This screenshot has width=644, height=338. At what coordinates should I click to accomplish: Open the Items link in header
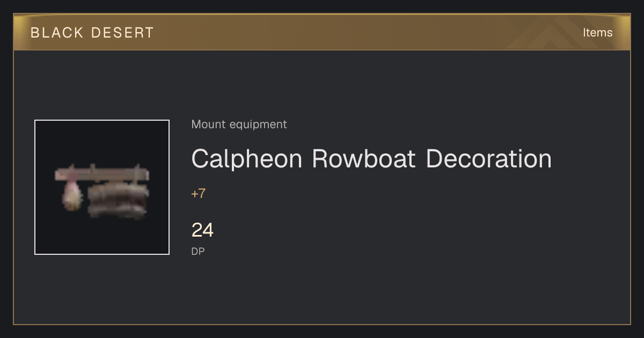597,33
